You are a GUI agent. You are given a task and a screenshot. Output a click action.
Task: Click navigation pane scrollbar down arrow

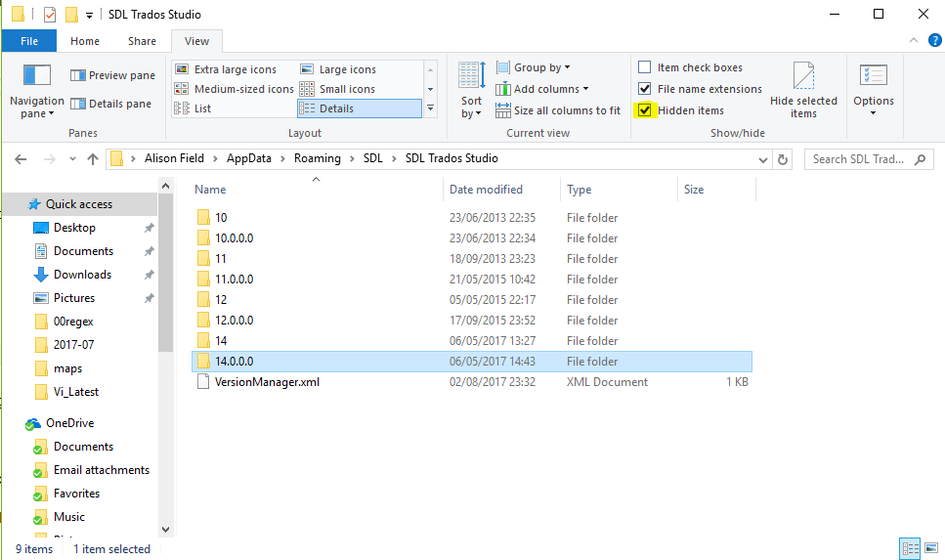pos(166,530)
